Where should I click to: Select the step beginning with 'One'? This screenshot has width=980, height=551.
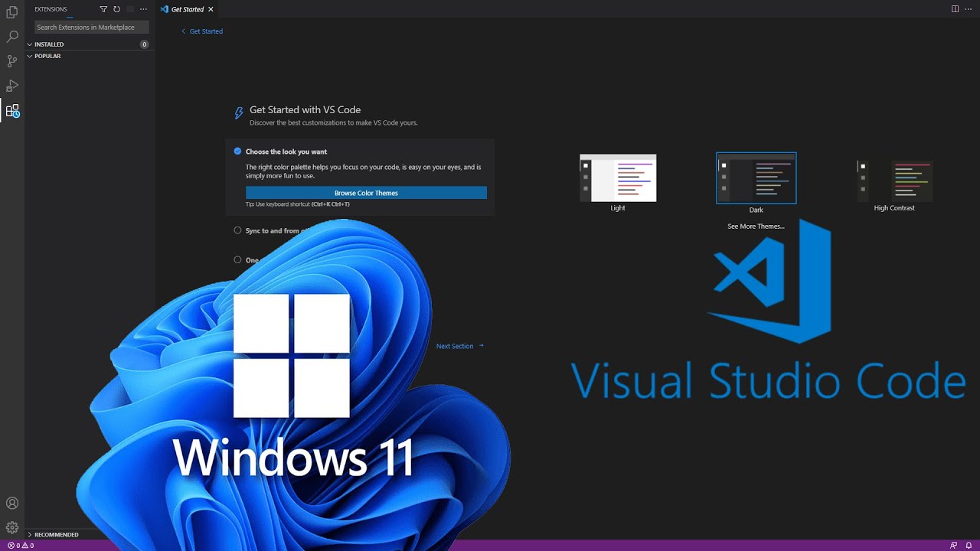pyautogui.click(x=247, y=260)
